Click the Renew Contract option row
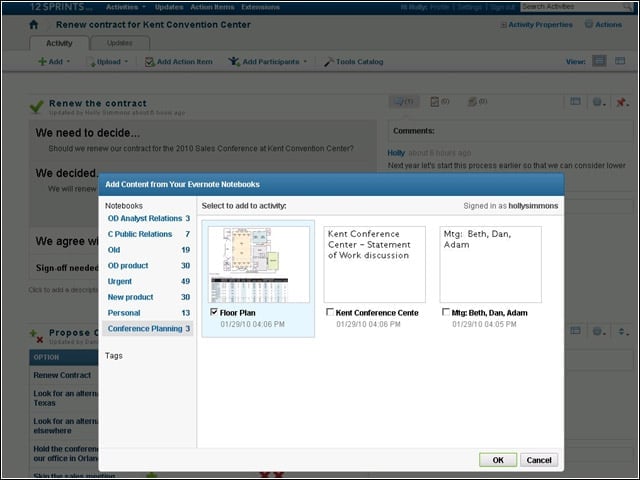The image size is (640, 480). click(62, 375)
